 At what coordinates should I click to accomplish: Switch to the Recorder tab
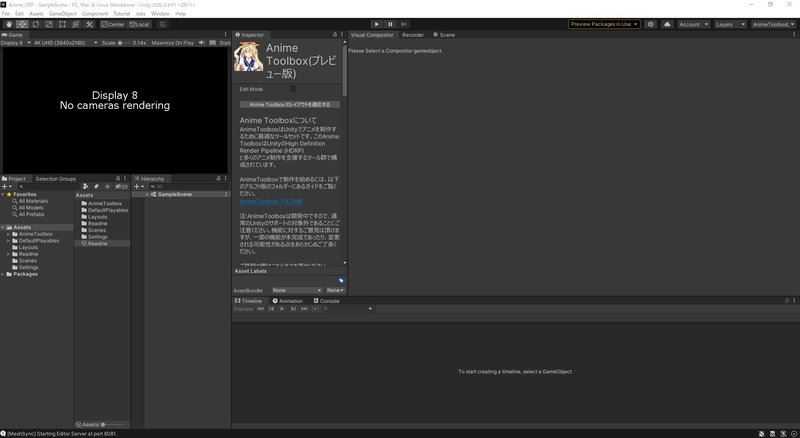[x=413, y=35]
